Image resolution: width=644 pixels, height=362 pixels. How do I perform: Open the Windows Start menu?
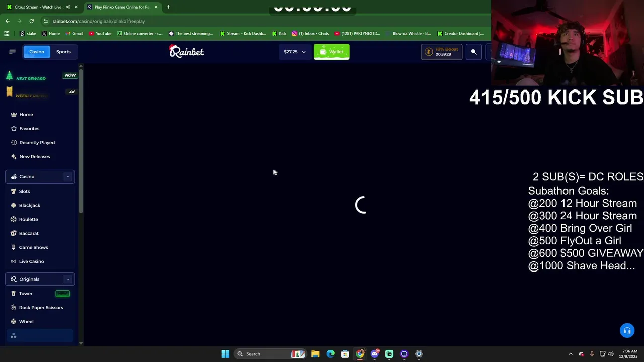pos(225,354)
